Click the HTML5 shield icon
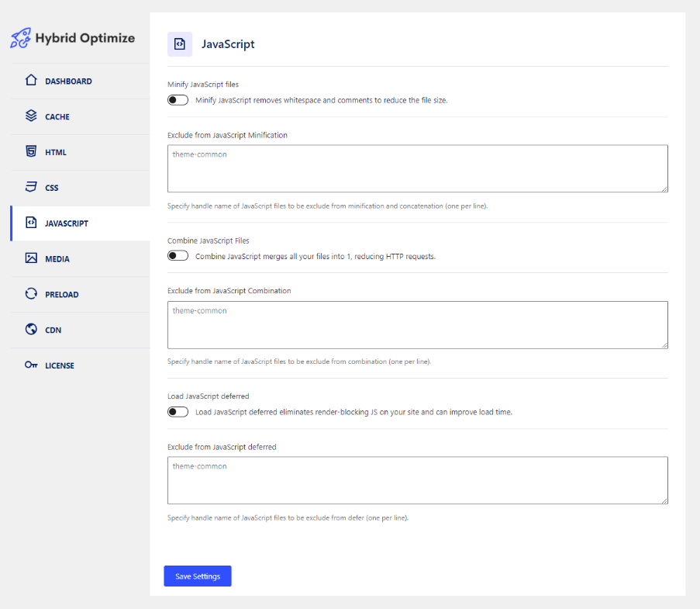700x609 pixels. click(x=31, y=152)
